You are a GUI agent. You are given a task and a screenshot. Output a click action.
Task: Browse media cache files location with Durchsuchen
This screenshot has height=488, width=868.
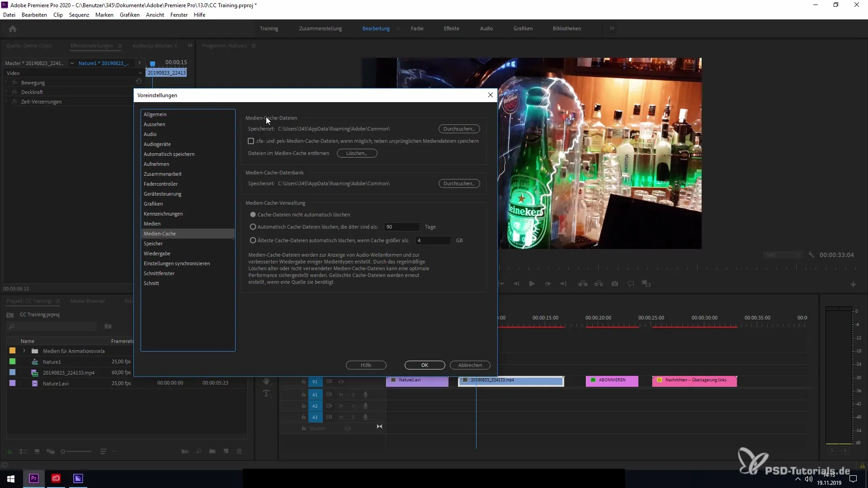pos(459,129)
